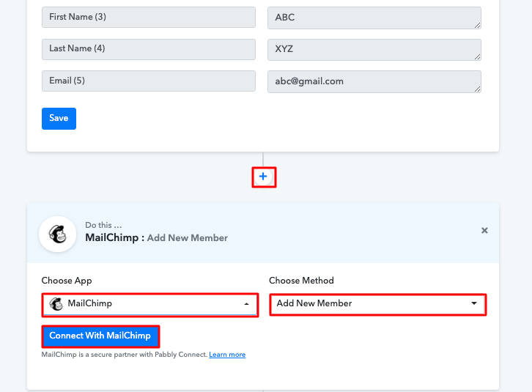Click the MailChimp : Add New Member heading
Screen dimensions: 532x392
coord(156,238)
